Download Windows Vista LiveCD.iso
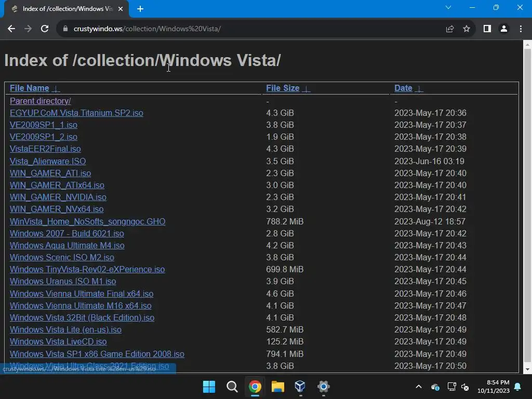The height and width of the screenshot is (399, 532). [58, 342]
